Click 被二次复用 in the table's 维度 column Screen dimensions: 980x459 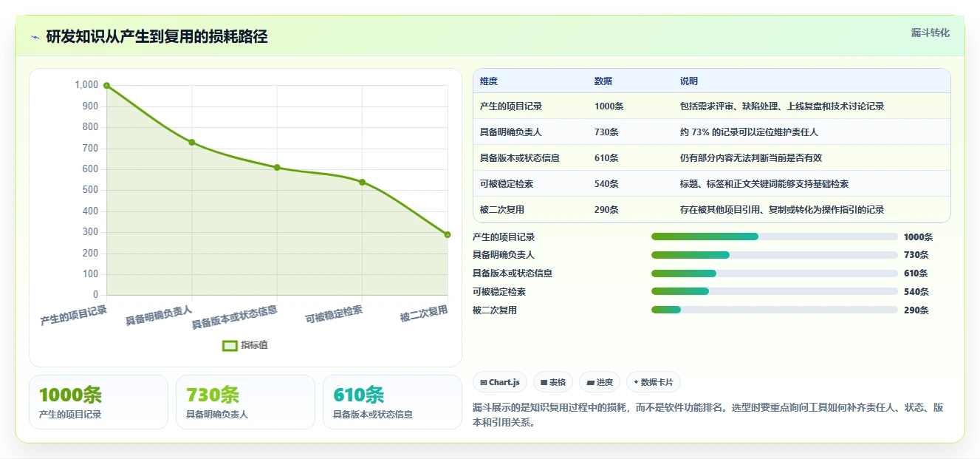pos(502,210)
